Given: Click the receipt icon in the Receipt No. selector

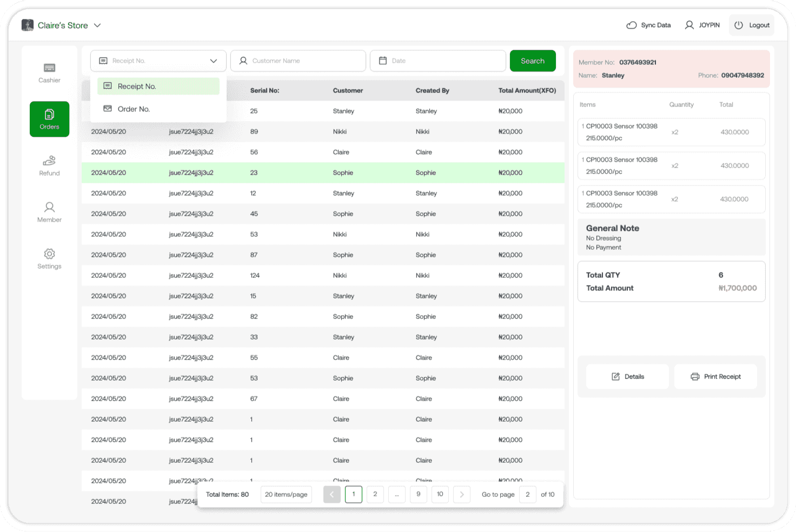Looking at the screenshot, I should tap(103, 61).
